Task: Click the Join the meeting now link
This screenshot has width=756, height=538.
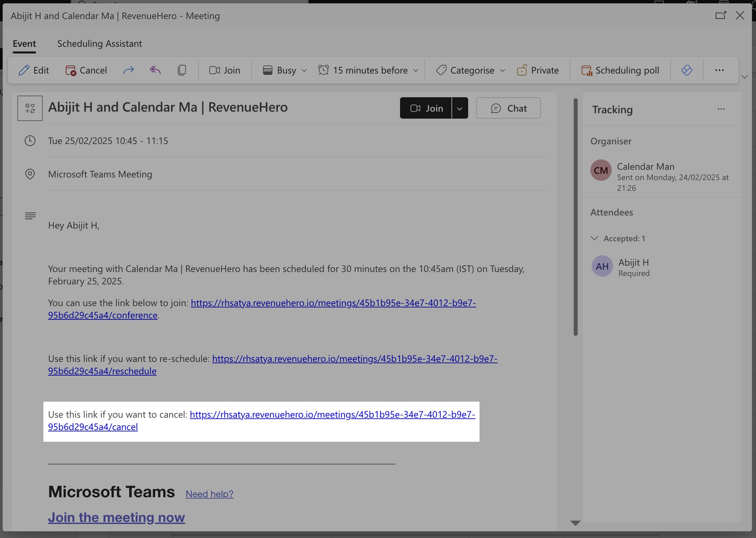Action: (x=116, y=517)
